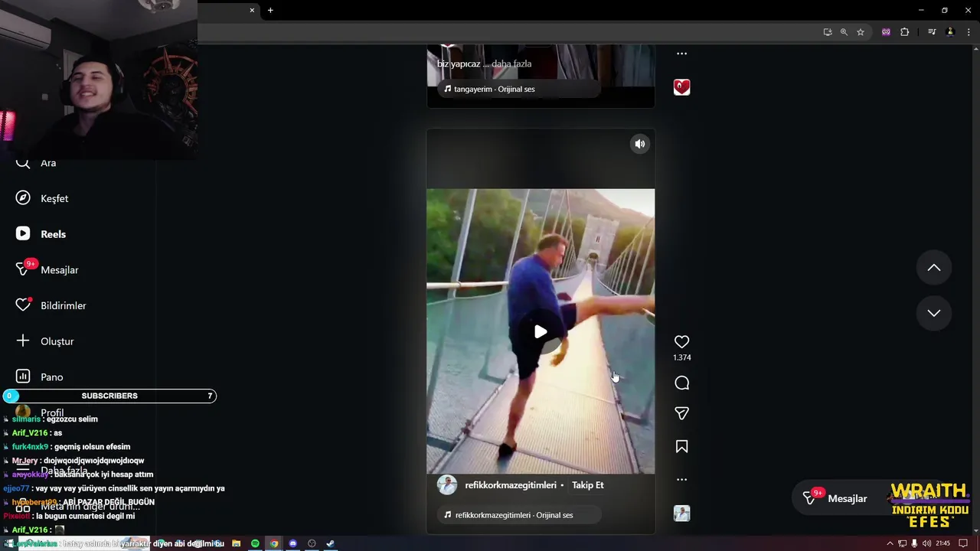The width and height of the screenshot is (980, 551).
Task: Like the reel with 1.374 likes
Action: coord(681,342)
